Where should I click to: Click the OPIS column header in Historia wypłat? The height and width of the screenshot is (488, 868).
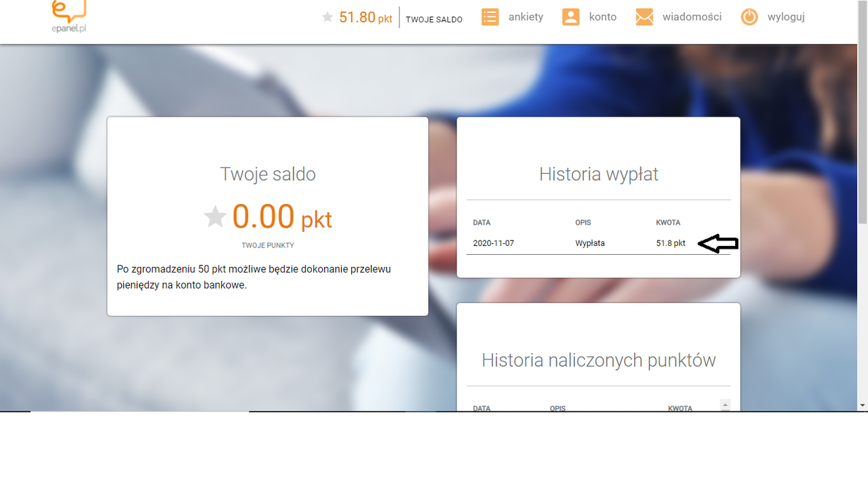click(x=583, y=222)
